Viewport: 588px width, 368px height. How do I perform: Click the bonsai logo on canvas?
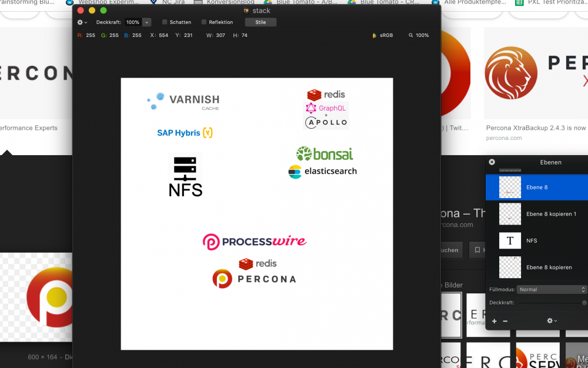tap(325, 153)
